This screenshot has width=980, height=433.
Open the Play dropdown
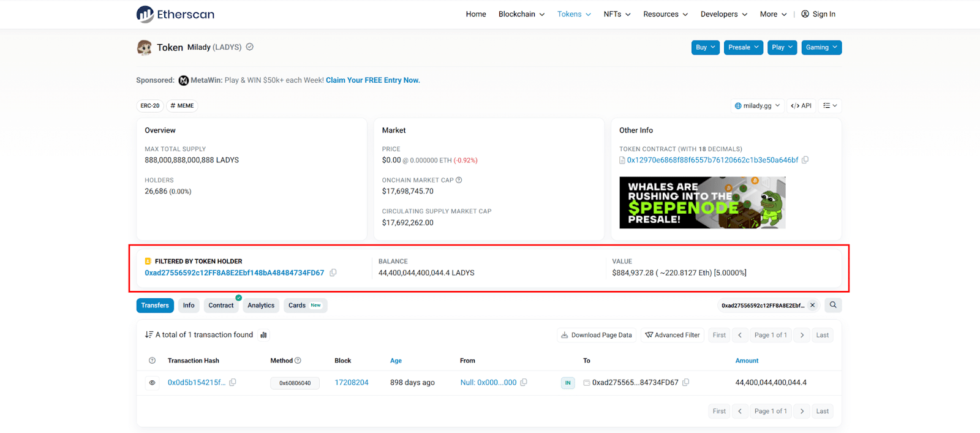[x=782, y=47]
